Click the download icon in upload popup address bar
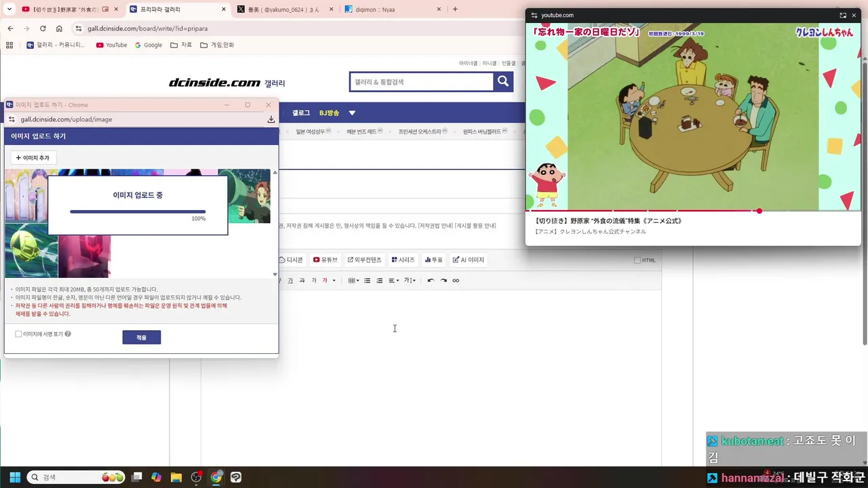Screen dimensions: 868x488 (271, 119)
